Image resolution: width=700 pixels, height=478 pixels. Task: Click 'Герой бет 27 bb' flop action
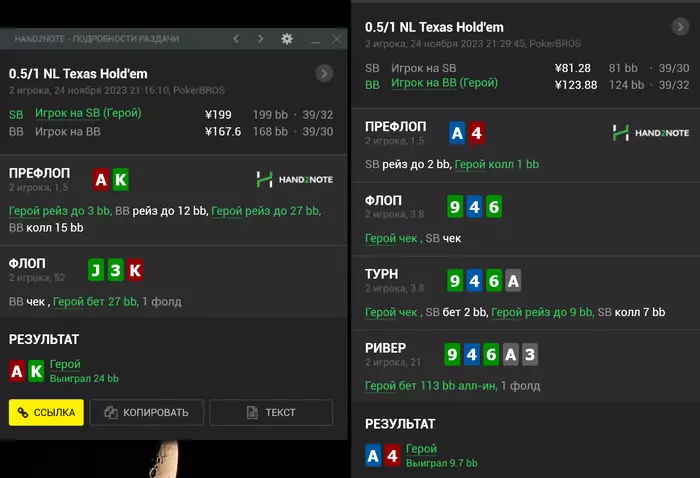point(96,302)
